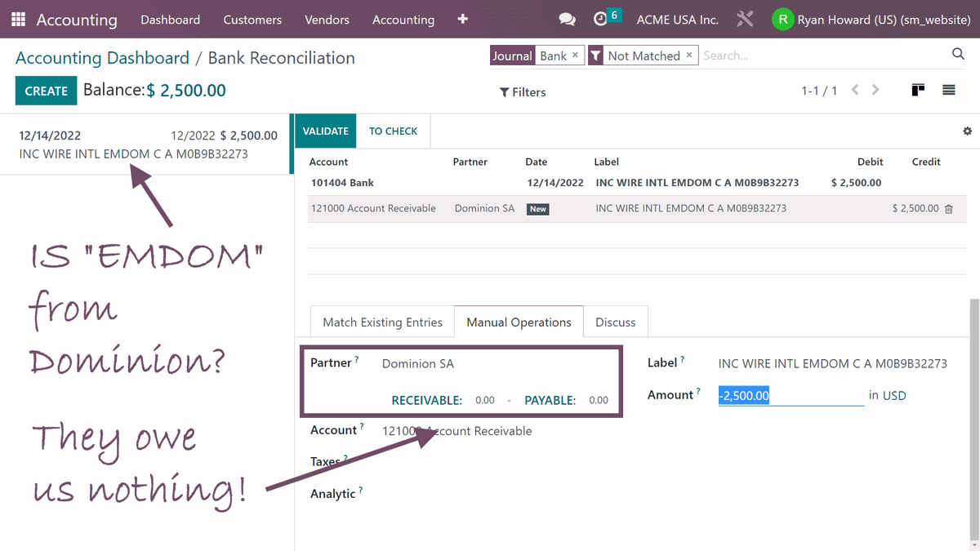The height and width of the screenshot is (551, 980).
Task: Expand the Filters menu
Action: [522, 91]
